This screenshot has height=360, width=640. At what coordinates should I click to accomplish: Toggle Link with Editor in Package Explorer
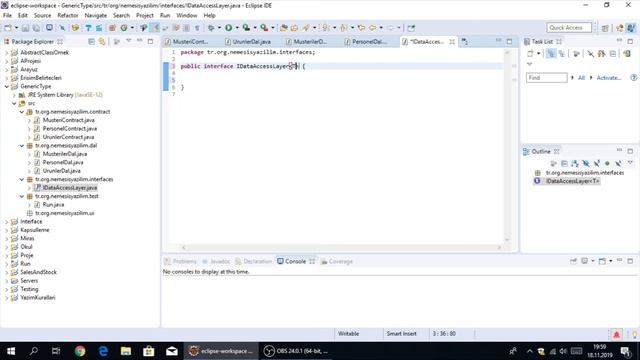102,42
